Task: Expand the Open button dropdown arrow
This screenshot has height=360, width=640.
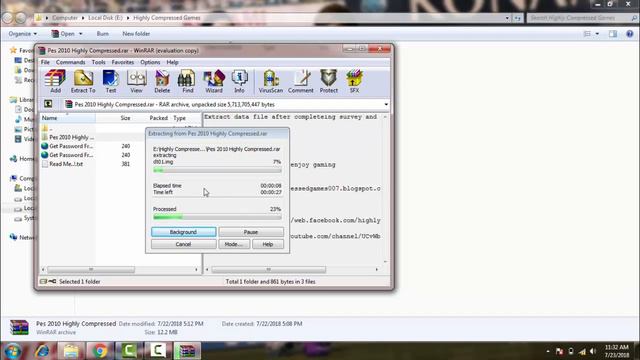Action: point(80,34)
